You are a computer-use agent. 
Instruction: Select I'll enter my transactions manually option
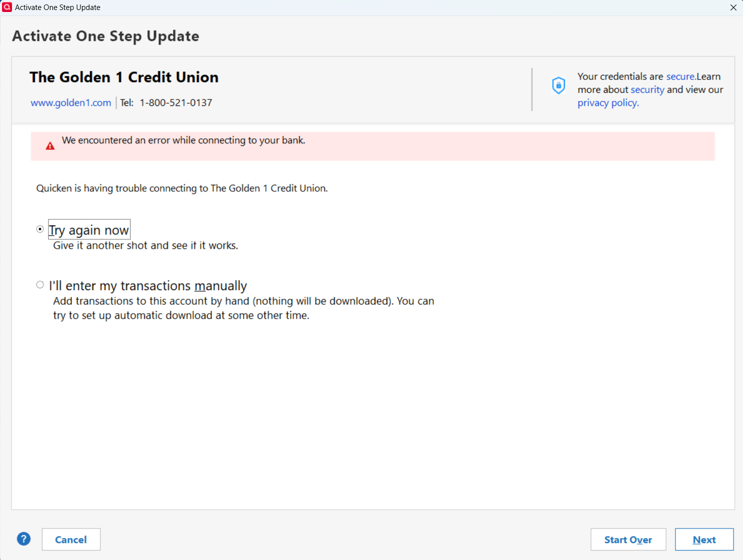[40, 285]
